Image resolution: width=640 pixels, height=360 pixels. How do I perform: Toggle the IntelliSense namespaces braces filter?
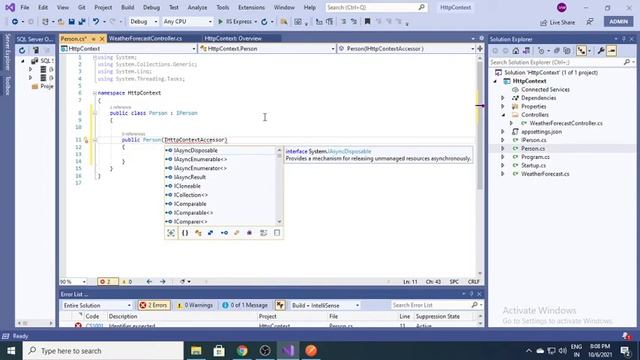coord(185,233)
